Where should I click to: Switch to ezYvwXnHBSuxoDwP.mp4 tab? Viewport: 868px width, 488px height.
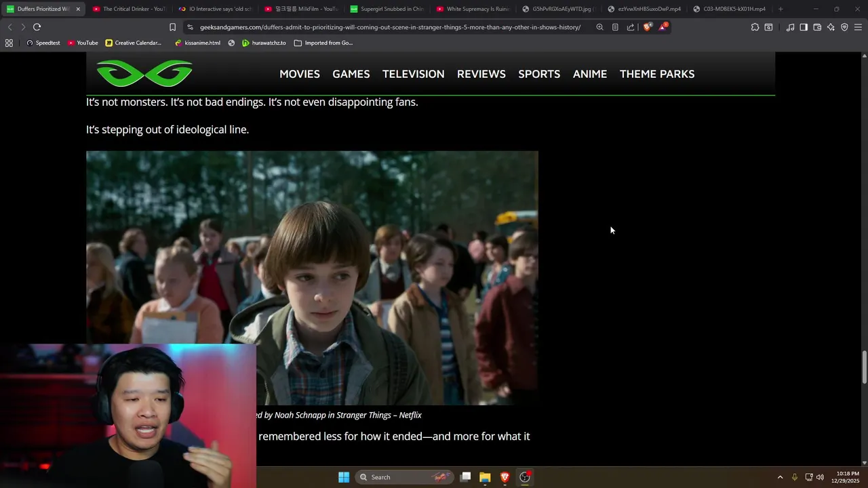(x=644, y=9)
